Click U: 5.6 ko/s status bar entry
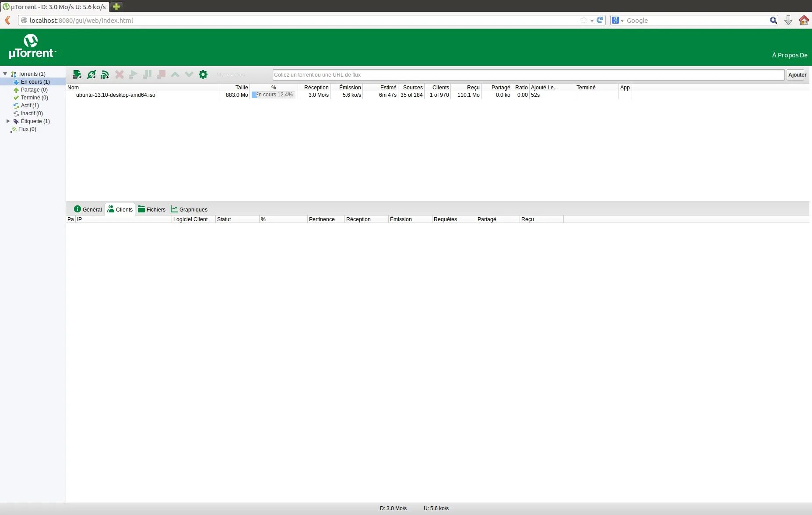The height and width of the screenshot is (515, 812). coord(436,508)
